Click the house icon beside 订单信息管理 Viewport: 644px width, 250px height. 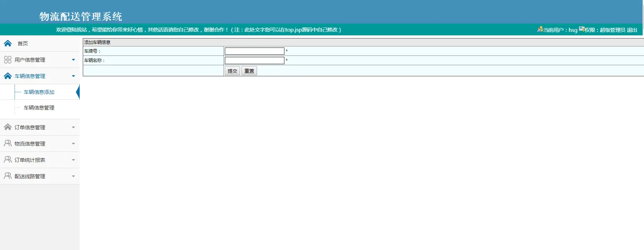(8, 127)
